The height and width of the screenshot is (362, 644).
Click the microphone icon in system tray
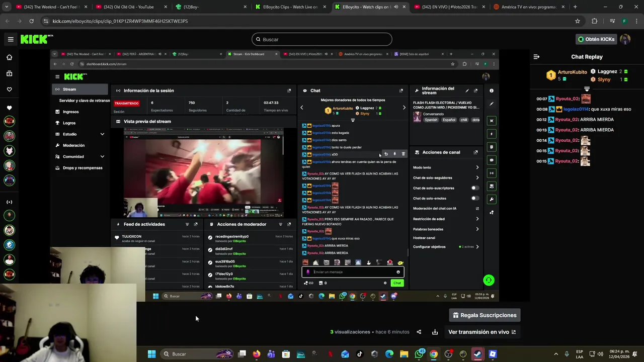point(567,354)
